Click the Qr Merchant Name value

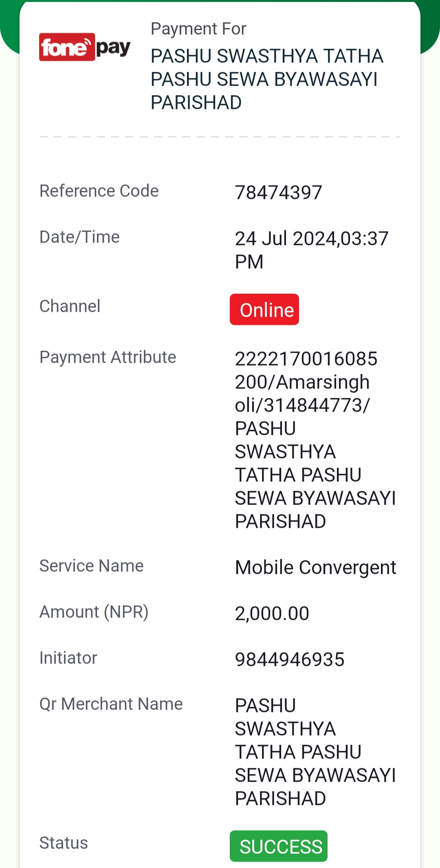pos(315,752)
